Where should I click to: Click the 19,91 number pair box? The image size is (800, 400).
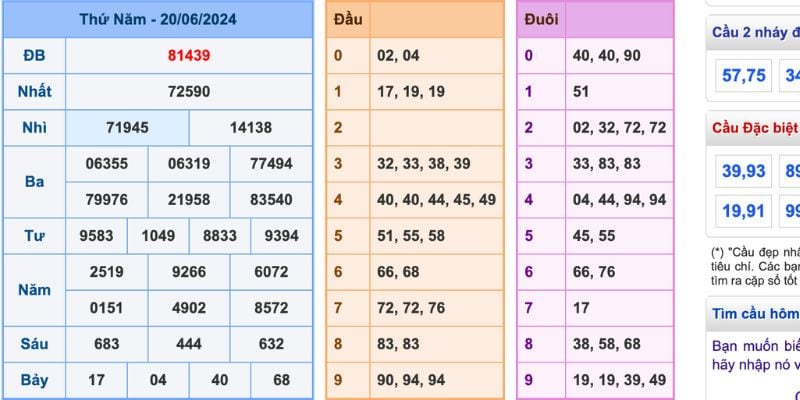[744, 211]
